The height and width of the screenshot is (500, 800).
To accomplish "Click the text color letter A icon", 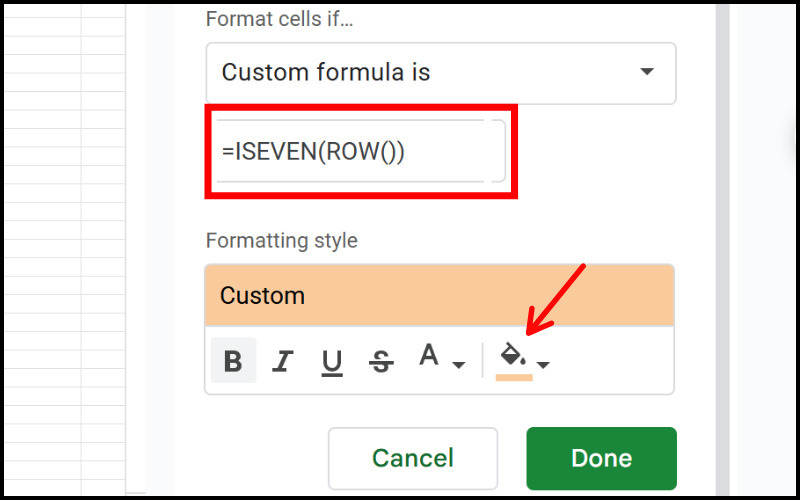I will pyautogui.click(x=429, y=357).
